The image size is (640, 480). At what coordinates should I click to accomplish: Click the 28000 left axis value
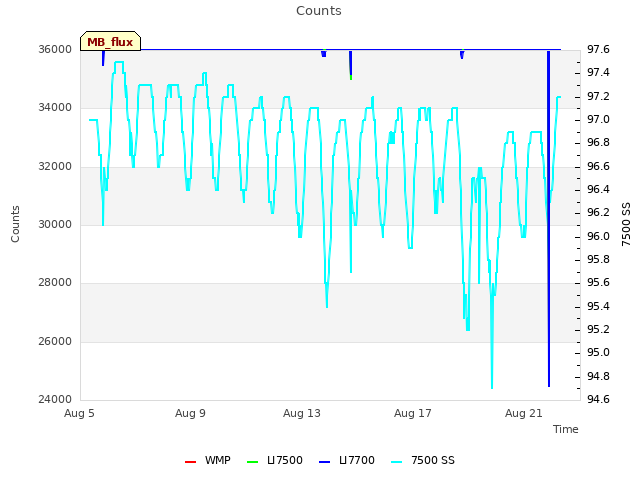pyautogui.click(x=55, y=282)
